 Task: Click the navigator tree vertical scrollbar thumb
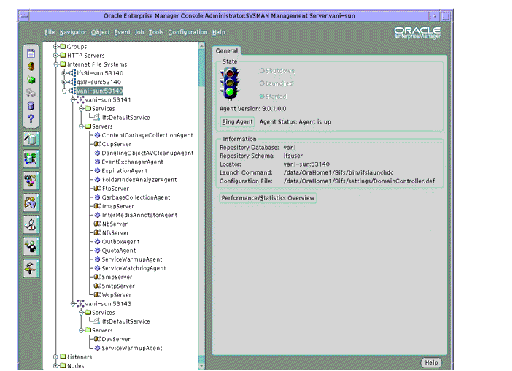[x=201, y=68]
